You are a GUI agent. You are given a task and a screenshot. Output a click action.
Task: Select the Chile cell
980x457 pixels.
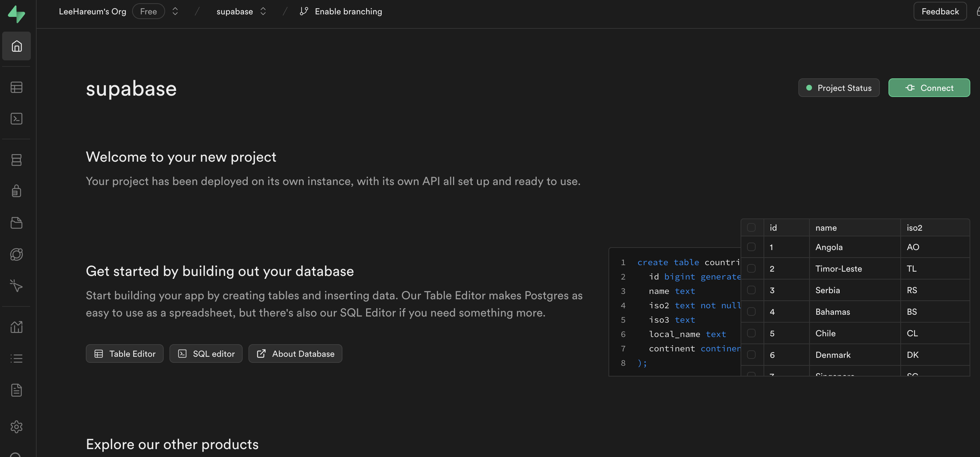coord(855,333)
